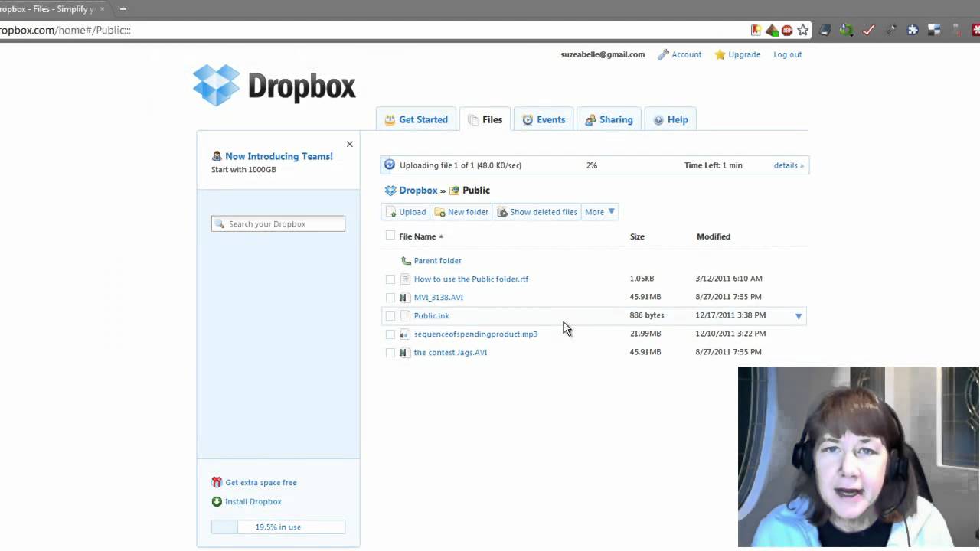Toggle the select-all files checkbox
The width and height of the screenshot is (980, 551).
(390, 236)
